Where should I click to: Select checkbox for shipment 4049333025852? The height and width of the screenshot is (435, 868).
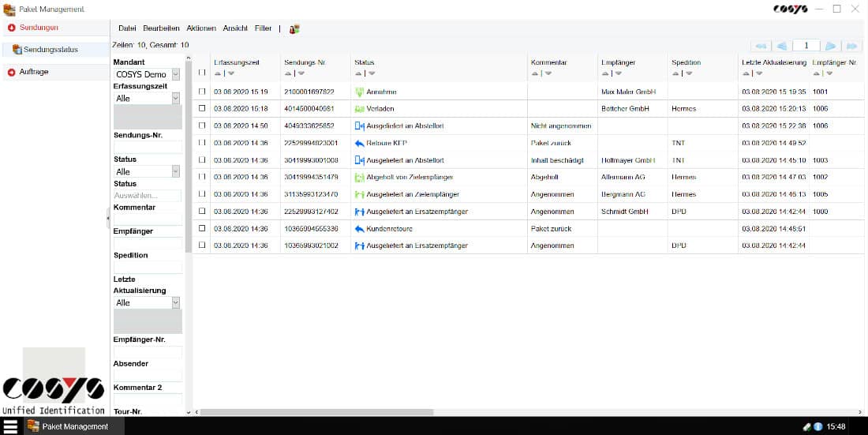coord(202,126)
